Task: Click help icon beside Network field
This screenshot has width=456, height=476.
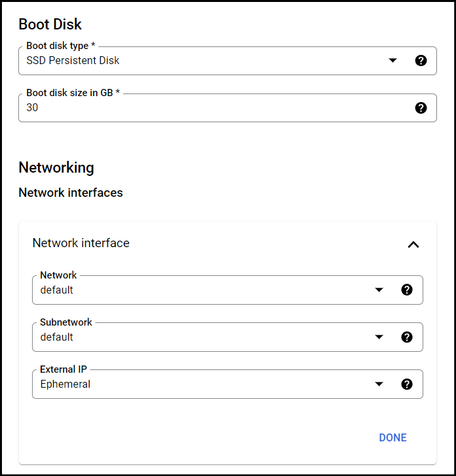Action: 407,290
